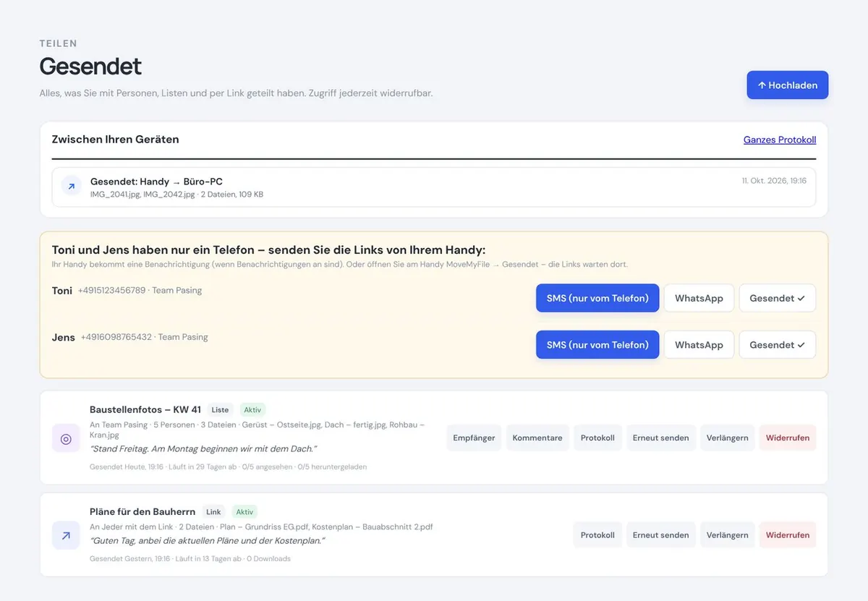Viewport: 868px width, 601px height.
Task: Mark Jens's link as Gesendet
Action: (x=777, y=345)
